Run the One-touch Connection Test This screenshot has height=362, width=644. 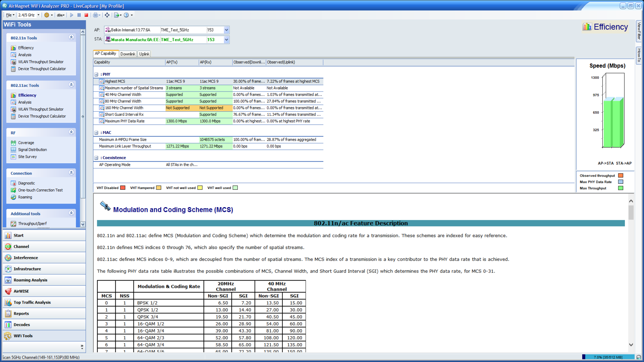point(40,190)
